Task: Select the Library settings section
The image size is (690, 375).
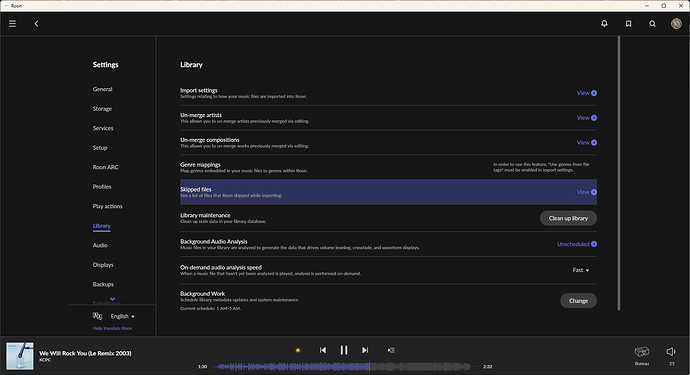Action: [102, 226]
